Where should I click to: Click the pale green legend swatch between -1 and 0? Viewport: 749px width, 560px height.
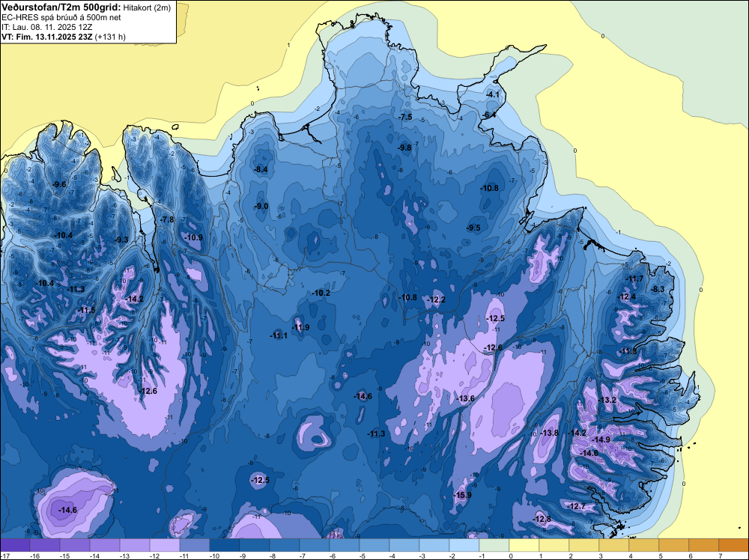494,545
